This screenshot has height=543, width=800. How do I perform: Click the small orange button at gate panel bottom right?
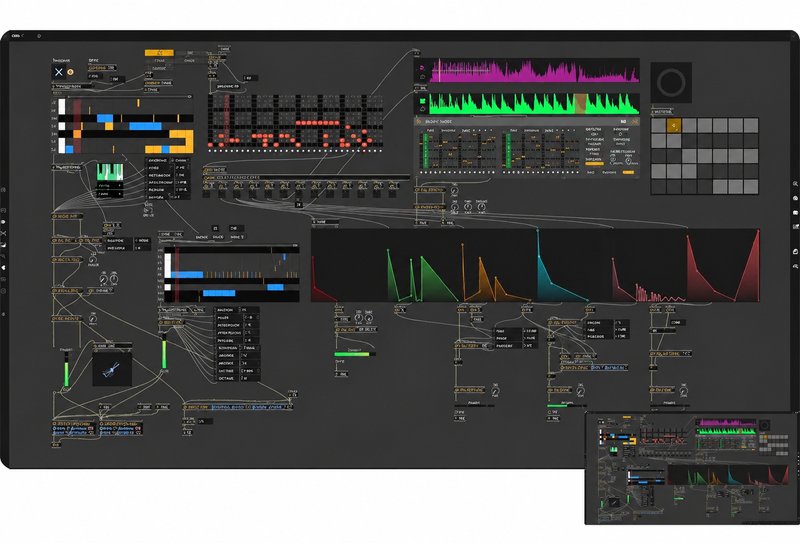pos(628,172)
